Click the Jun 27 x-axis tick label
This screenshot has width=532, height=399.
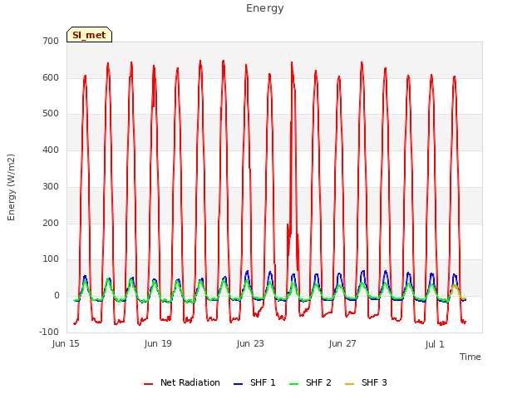[342, 343]
